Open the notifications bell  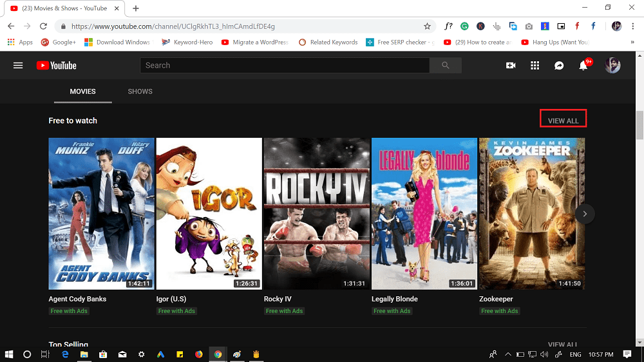(583, 65)
